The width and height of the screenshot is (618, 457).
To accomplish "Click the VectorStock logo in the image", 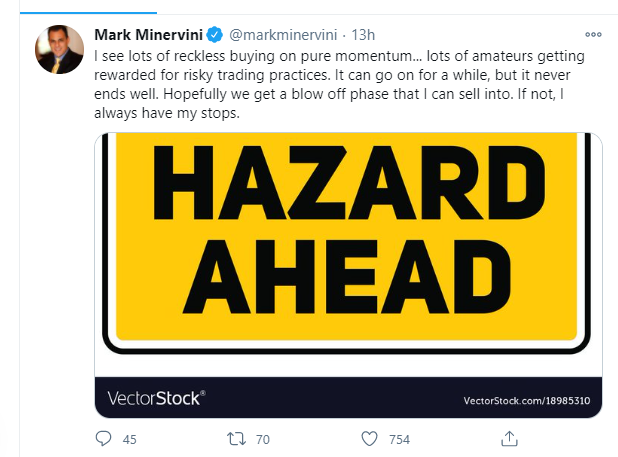I will click(152, 399).
